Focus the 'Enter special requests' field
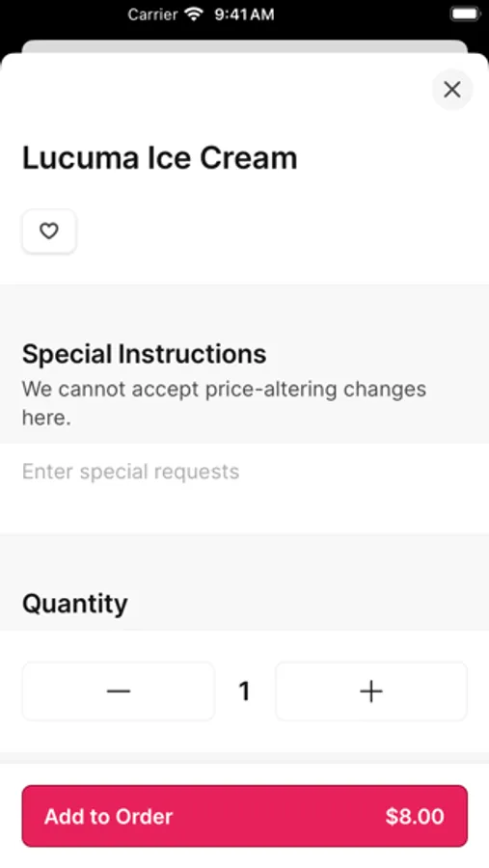 tap(244, 487)
